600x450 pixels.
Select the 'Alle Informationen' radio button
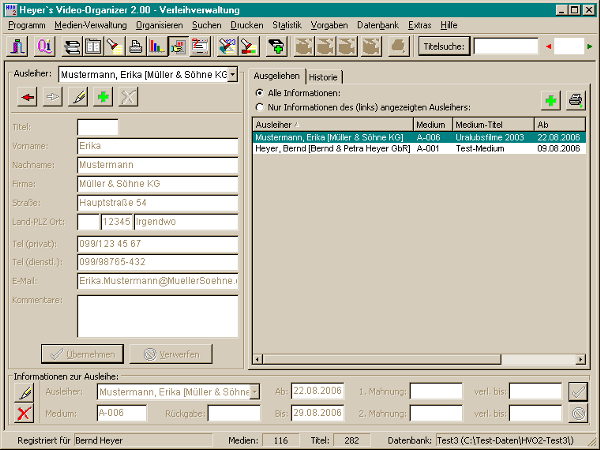coord(260,93)
